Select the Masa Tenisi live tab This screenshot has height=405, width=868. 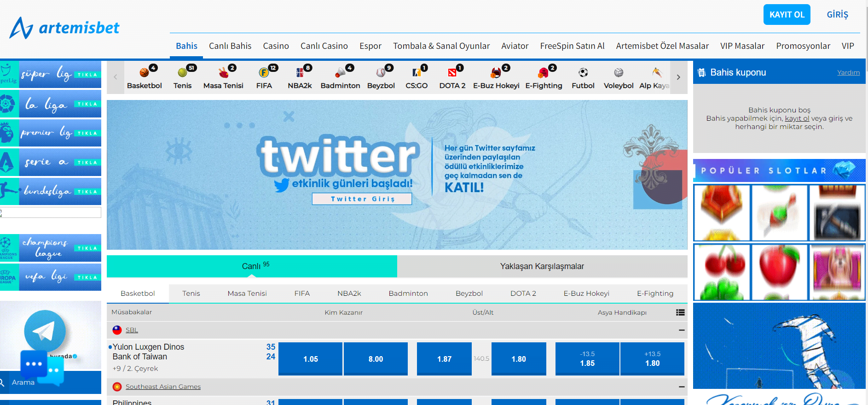tap(247, 293)
